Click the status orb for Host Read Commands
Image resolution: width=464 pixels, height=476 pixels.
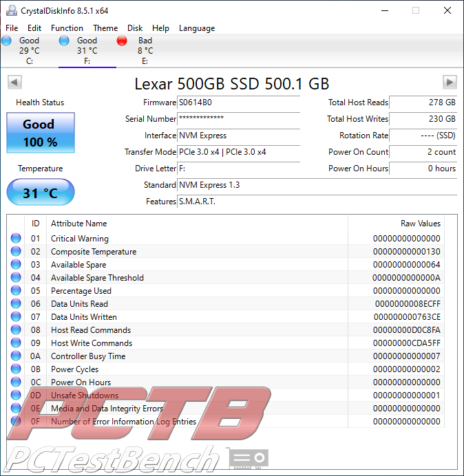16,329
